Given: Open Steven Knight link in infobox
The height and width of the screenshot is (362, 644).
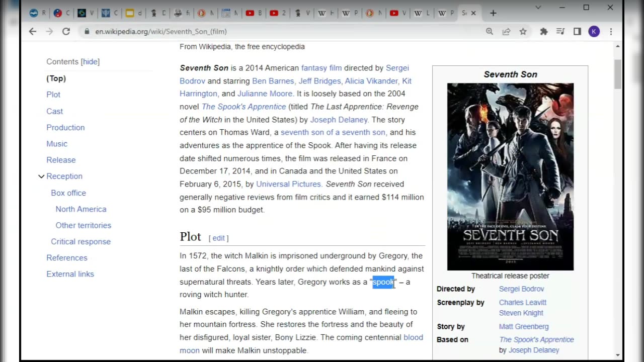Looking at the screenshot, I should pos(521,313).
